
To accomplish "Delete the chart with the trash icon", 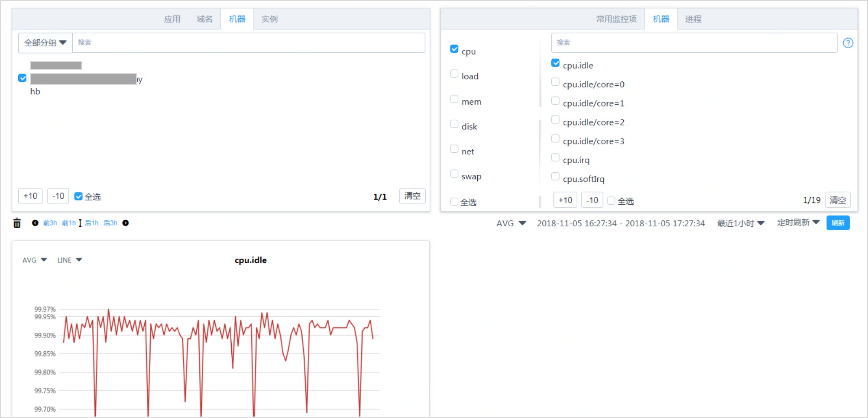I will click(17, 223).
